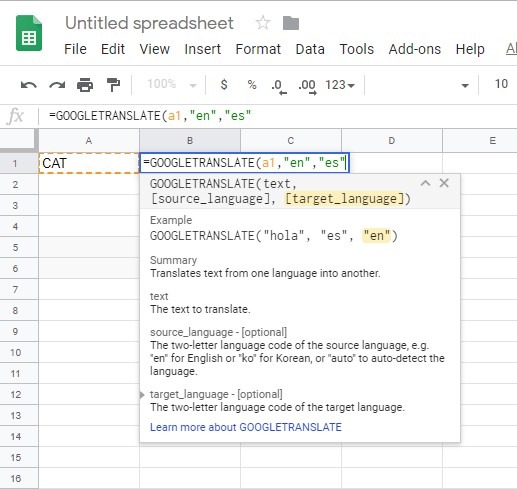
Task: Click the Undo arrow
Action: (29, 85)
